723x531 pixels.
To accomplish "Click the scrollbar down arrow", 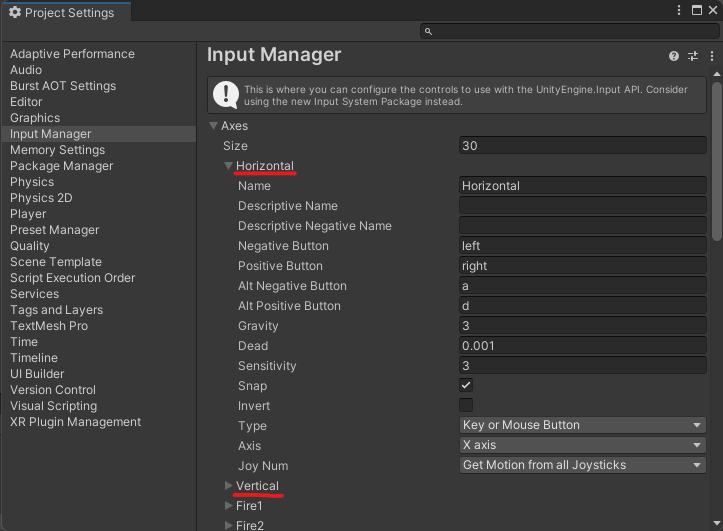I will pyautogui.click(x=717, y=523).
